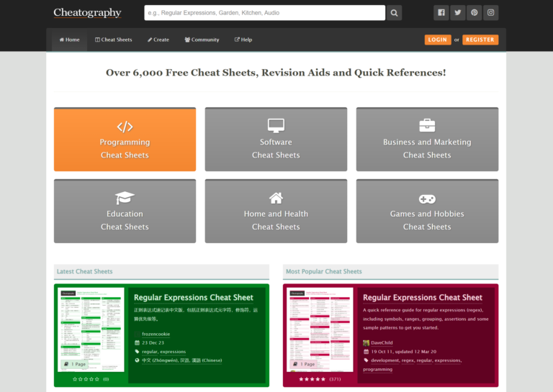Open Games and Hobbies Cheat Sheets tile
This screenshot has width=553, height=392.
427,211
